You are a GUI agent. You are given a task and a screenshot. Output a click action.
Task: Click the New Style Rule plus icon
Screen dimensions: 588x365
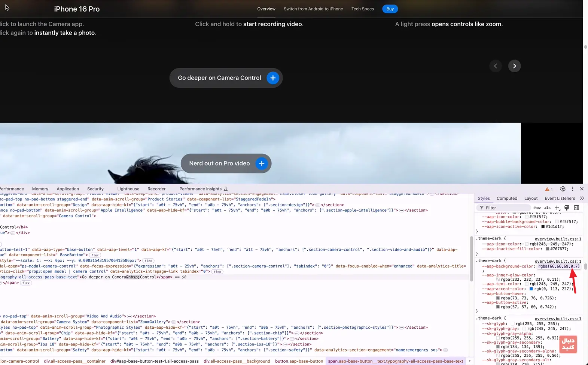coord(557,208)
